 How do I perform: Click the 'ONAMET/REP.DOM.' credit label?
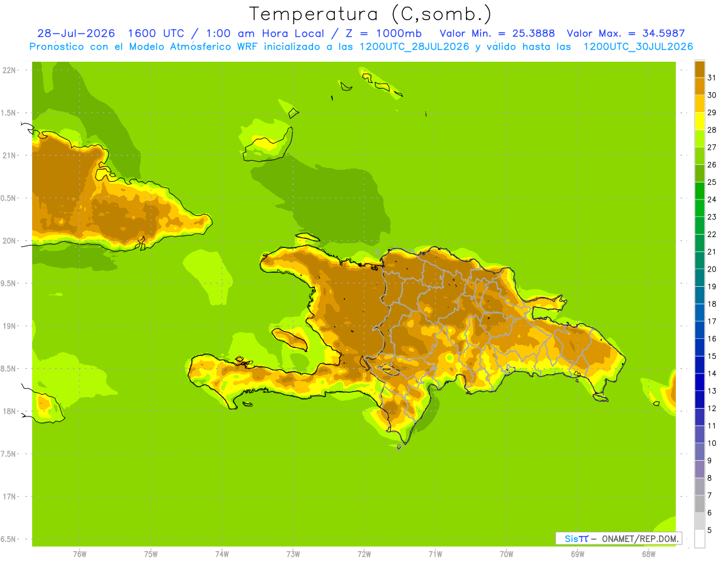641,538
